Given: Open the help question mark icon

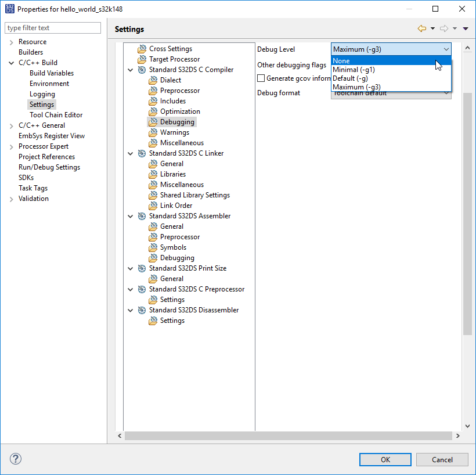Looking at the screenshot, I should pos(16,459).
